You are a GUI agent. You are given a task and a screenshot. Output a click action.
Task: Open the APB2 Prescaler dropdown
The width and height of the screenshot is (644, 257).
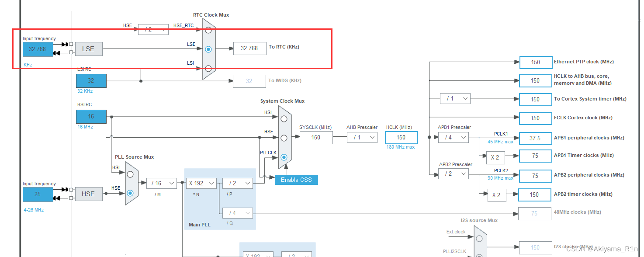[x=453, y=173]
